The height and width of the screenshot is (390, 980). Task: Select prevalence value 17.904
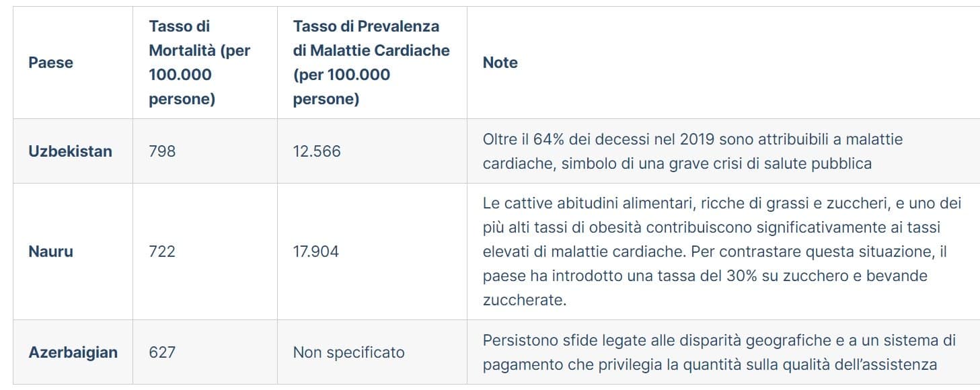coord(316,251)
